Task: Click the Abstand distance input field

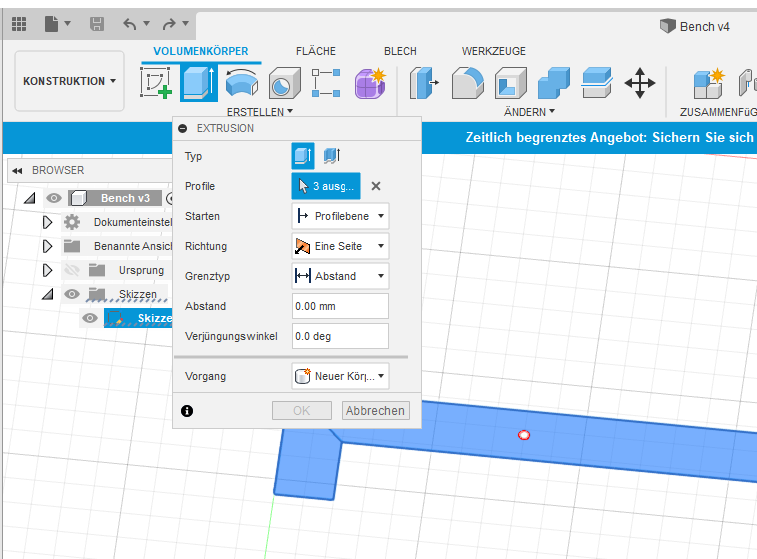Action: tap(340, 306)
